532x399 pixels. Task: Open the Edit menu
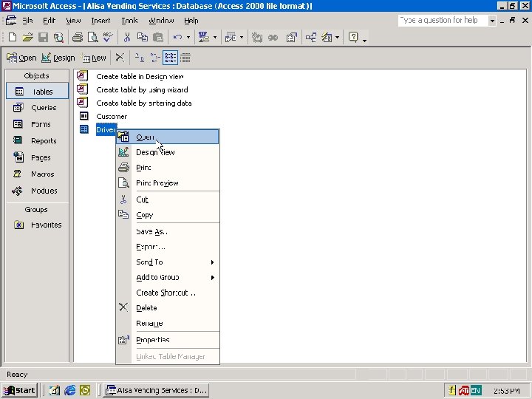click(x=50, y=21)
